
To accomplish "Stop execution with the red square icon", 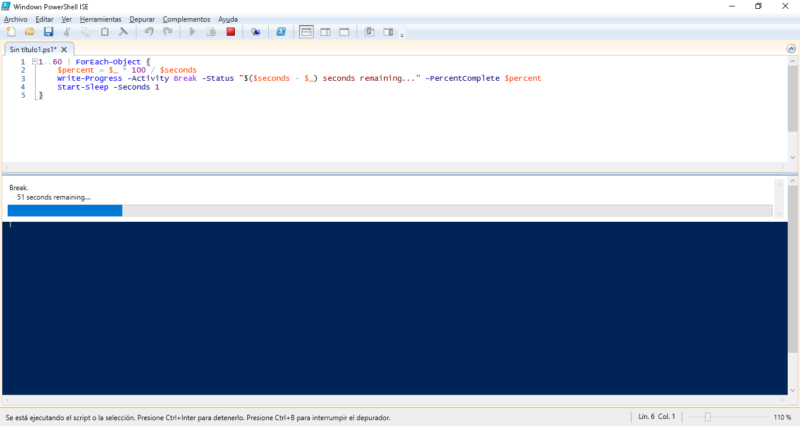I will 230,32.
